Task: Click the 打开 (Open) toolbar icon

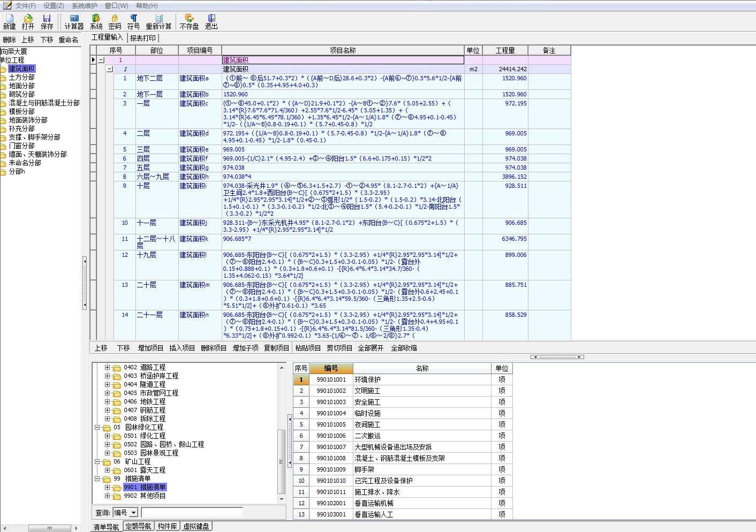Action: click(x=28, y=21)
